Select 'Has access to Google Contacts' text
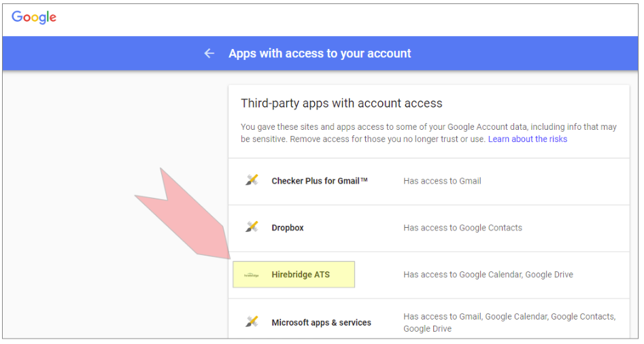The height and width of the screenshot is (344, 644). (x=462, y=228)
